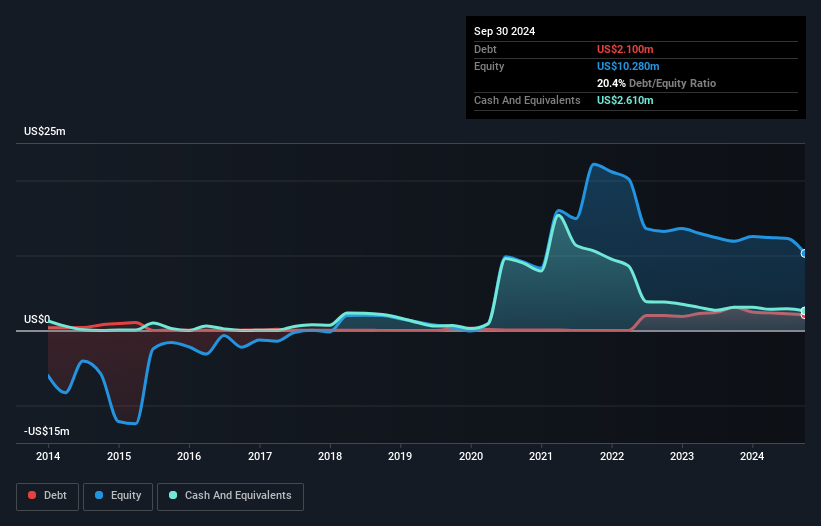Click Cash And Equivalents label in tooltip
This screenshot has width=821, height=526.
pos(527,100)
